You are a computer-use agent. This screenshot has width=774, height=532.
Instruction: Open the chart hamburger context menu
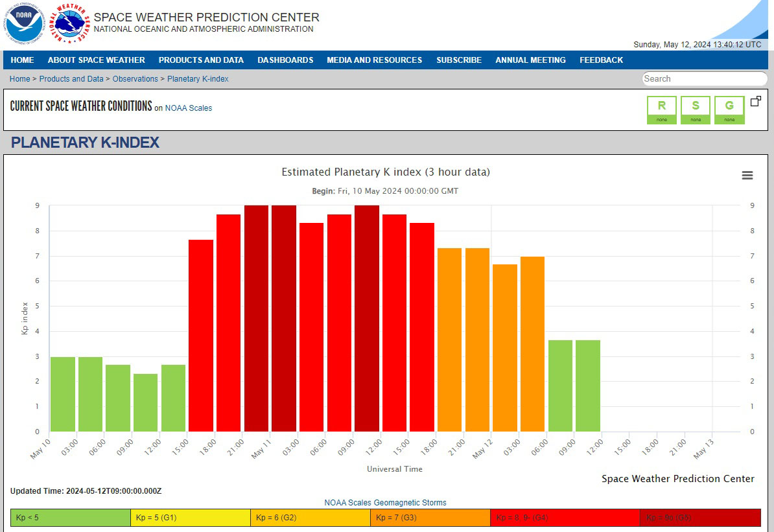[747, 176]
